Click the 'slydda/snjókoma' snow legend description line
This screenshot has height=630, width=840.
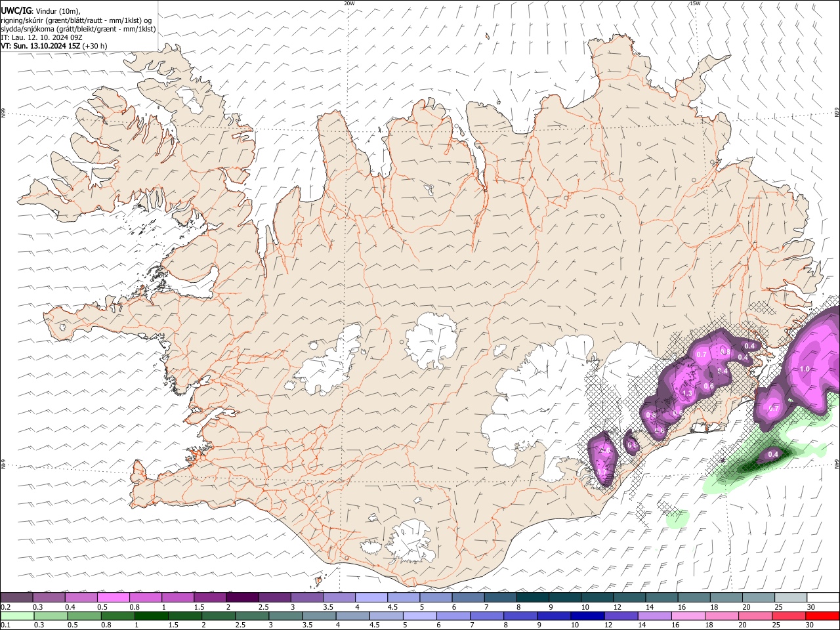tap(78, 29)
